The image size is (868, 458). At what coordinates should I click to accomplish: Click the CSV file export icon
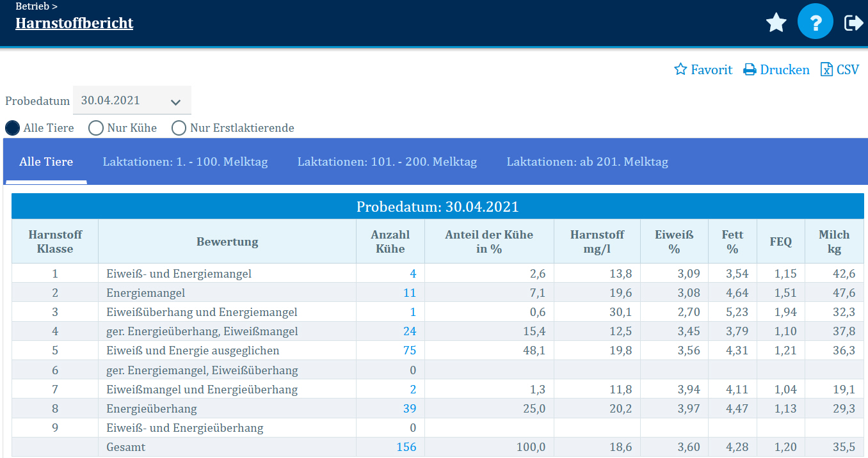click(x=826, y=70)
